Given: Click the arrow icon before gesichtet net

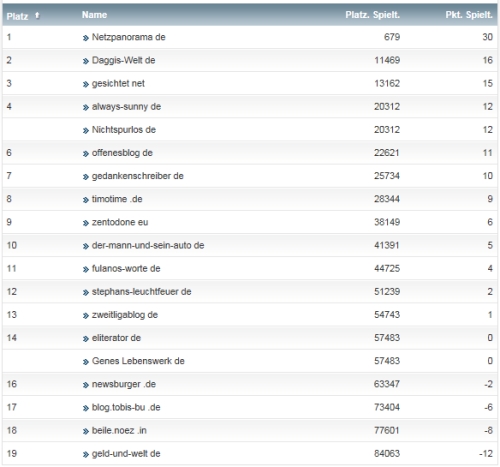Looking at the screenshot, I should [x=86, y=84].
